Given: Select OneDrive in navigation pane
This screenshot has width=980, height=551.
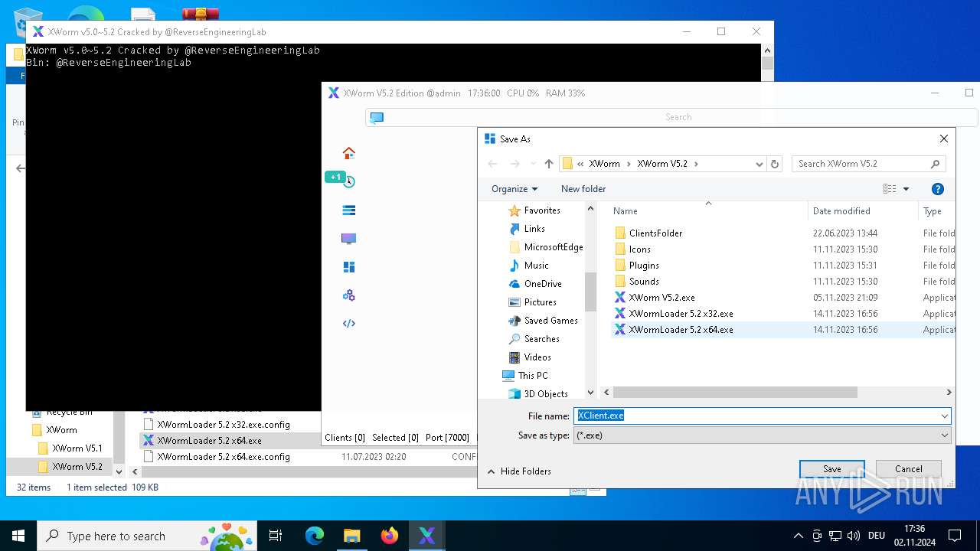Looking at the screenshot, I should [543, 284].
